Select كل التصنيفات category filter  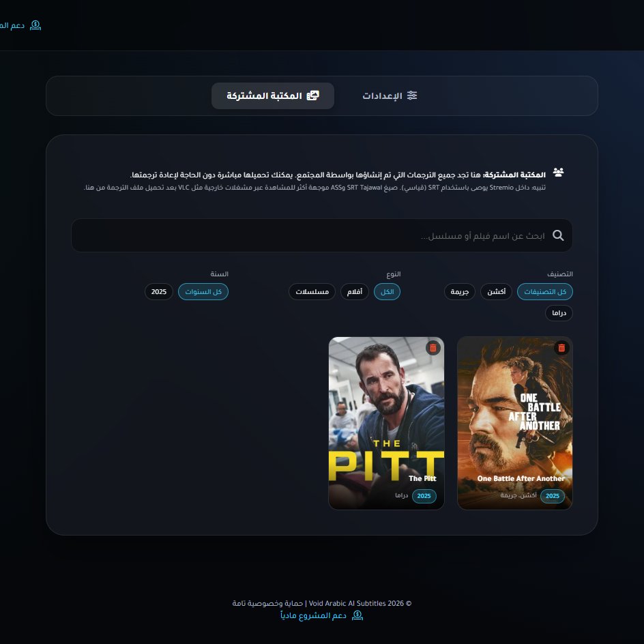[544, 291]
